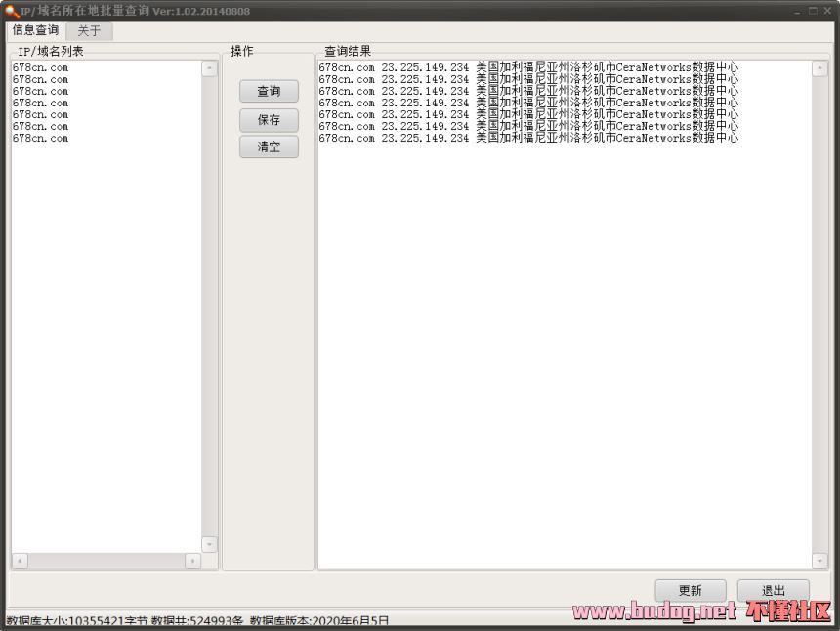Click the 更新 (update) button
840x631 pixels.
[690, 590]
